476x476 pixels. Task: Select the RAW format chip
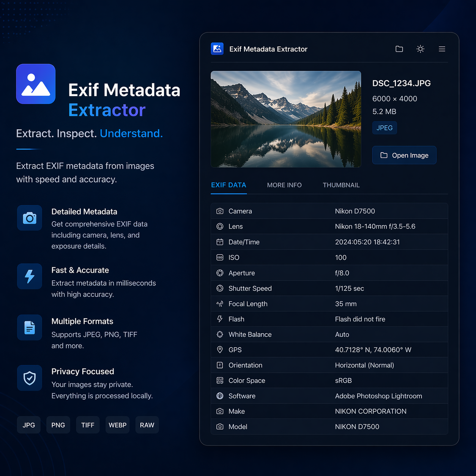147,425
